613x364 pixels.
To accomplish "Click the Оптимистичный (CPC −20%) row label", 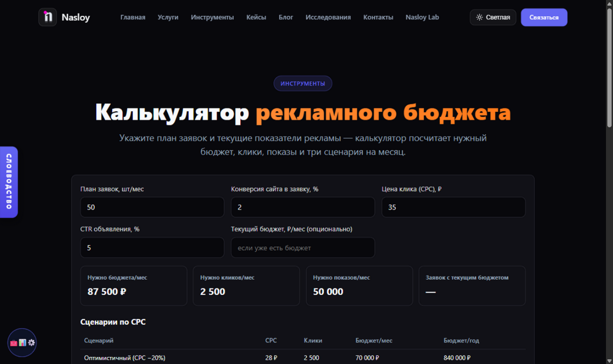I will tap(125, 358).
